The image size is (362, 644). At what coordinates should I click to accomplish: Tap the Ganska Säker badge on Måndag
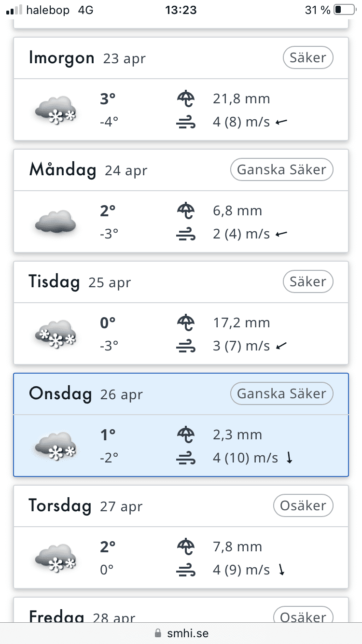[x=282, y=170]
